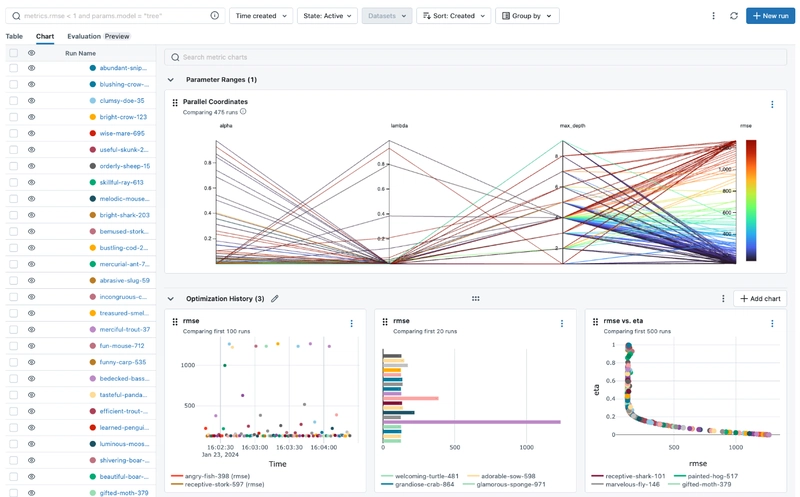This screenshot has width=800, height=497.
Task: Open the Sort: Created dropdown
Action: [454, 16]
